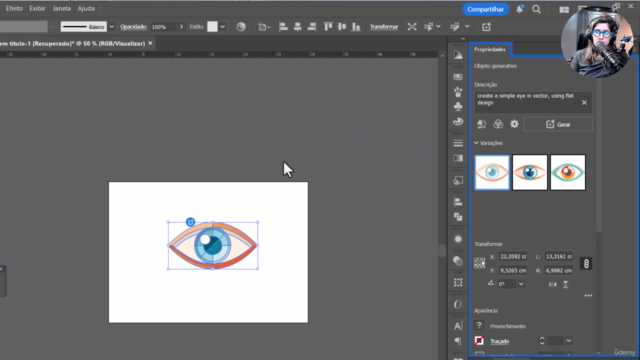Open the Janela menu
This screenshot has height=360, width=640.
click(x=61, y=8)
